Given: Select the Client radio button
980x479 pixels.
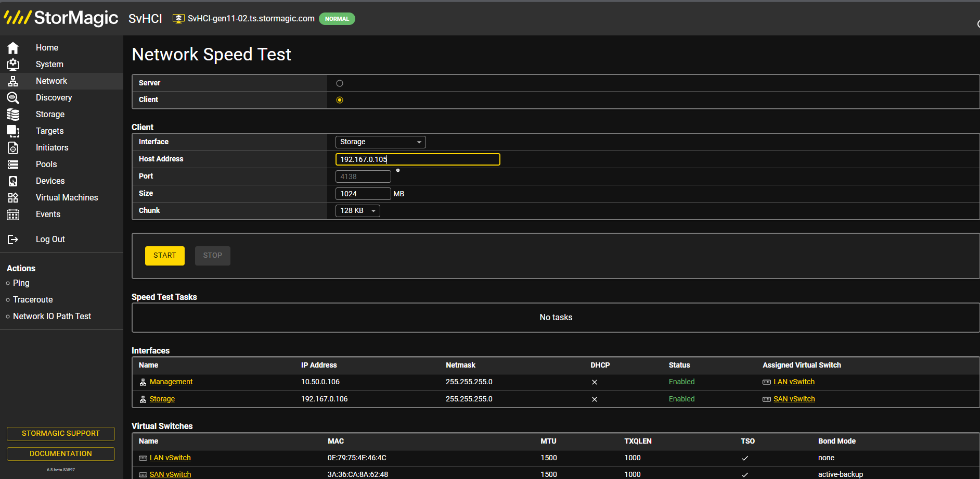Looking at the screenshot, I should pos(340,100).
